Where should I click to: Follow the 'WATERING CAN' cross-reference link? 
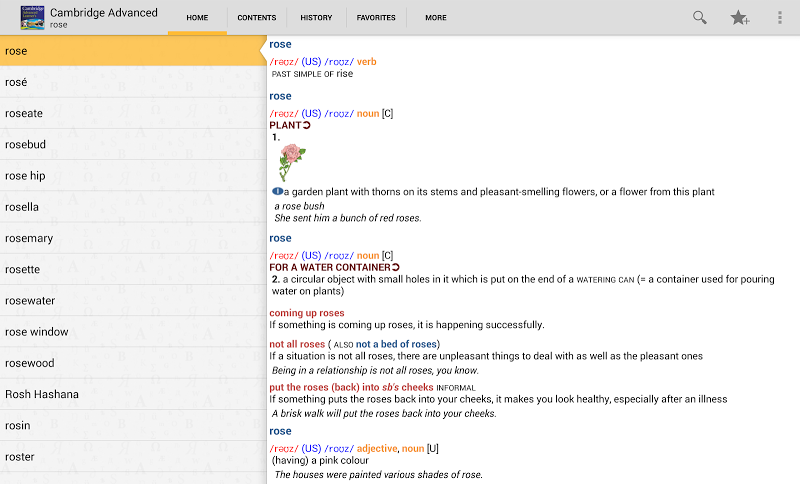pos(605,279)
